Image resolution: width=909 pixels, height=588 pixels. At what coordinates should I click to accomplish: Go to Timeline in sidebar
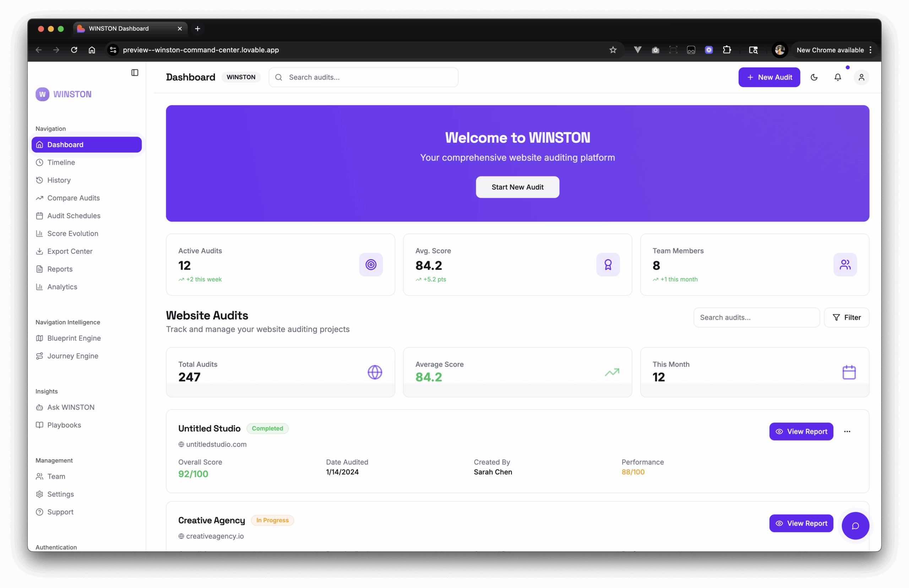tap(61, 162)
